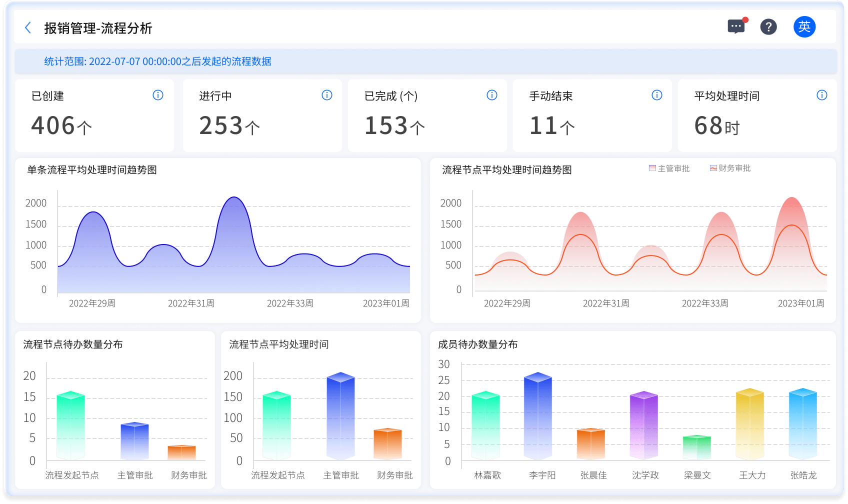The width and height of the screenshot is (848, 504).
Task: Click the 流程节点待办数量分布 title
Action: [73, 344]
